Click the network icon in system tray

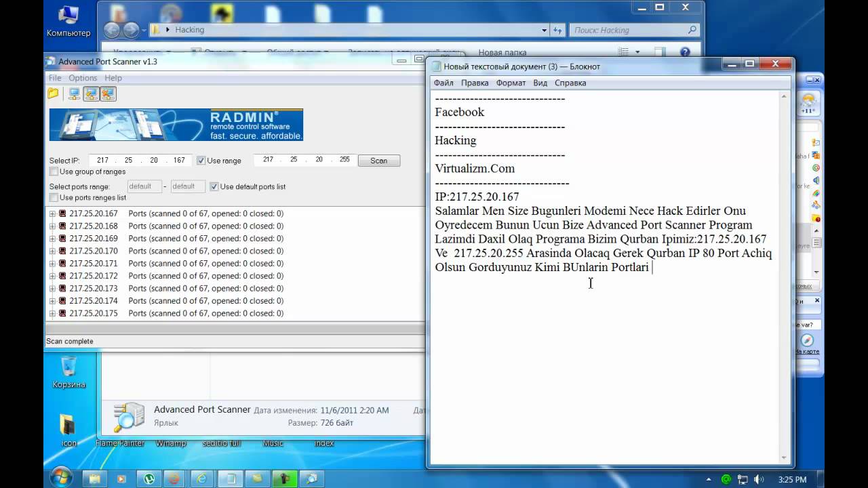coord(742,479)
